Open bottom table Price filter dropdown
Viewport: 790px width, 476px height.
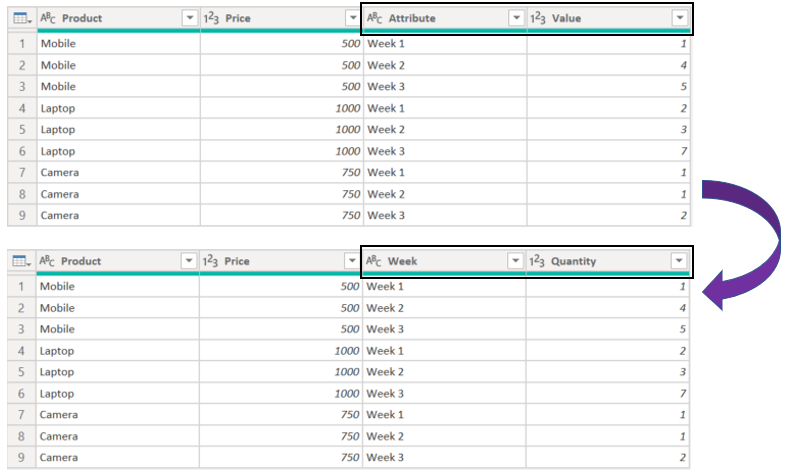[x=352, y=261]
